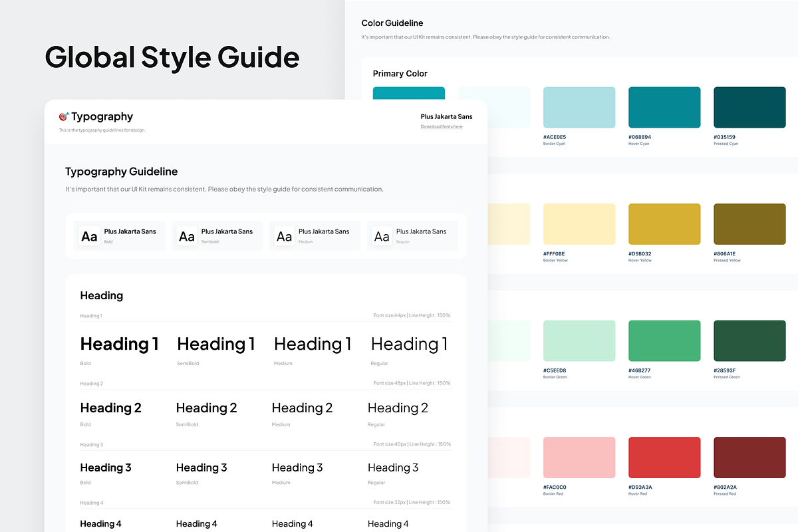Open the Download fonts here link
This screenshot has height=532, width=798.
442,126
